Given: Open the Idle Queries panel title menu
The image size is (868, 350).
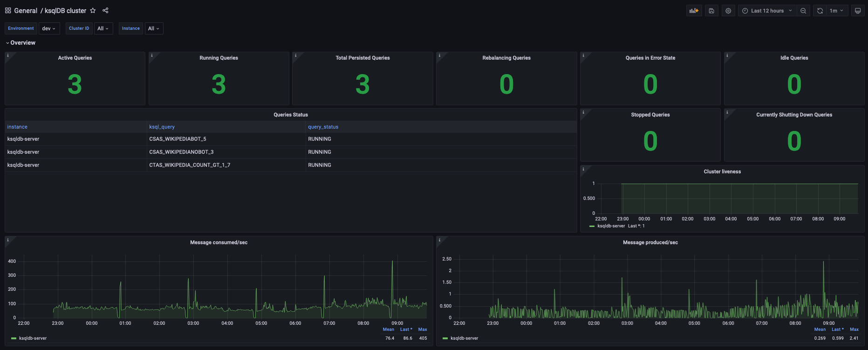Looking at the screenshot, I should (x=794, y=58).
